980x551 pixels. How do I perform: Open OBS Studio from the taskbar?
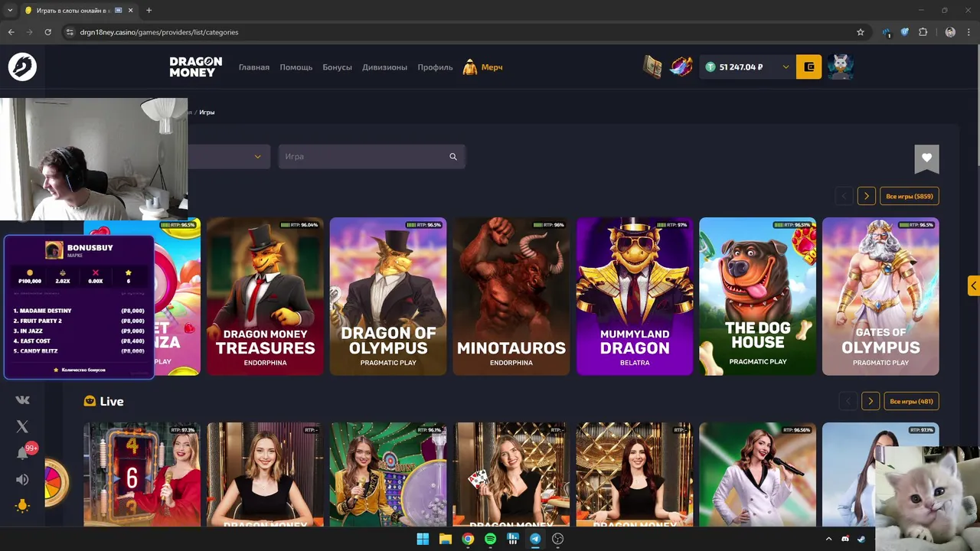point(557,539)
